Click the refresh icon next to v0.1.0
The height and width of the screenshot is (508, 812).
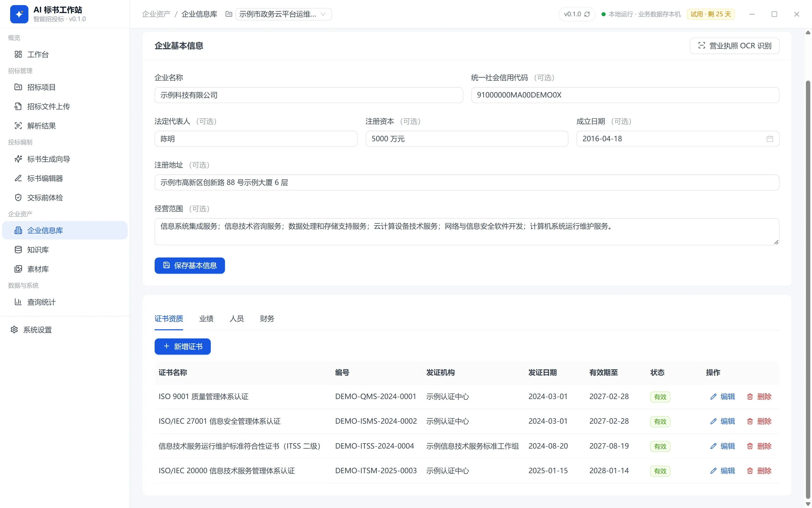click(587, 14)
